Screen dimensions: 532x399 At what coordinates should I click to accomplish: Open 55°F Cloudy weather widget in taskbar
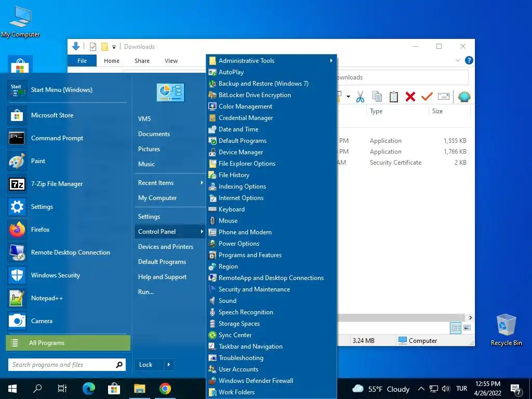381,389
